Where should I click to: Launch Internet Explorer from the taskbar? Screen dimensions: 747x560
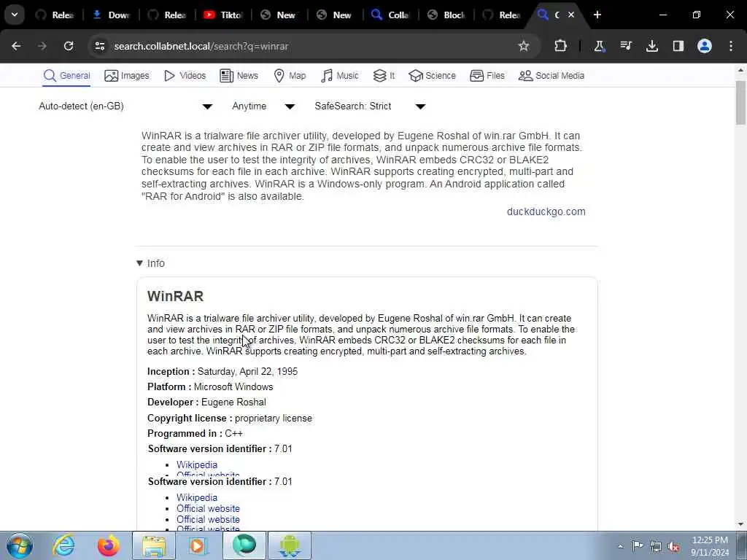click(x=64, y=545)
